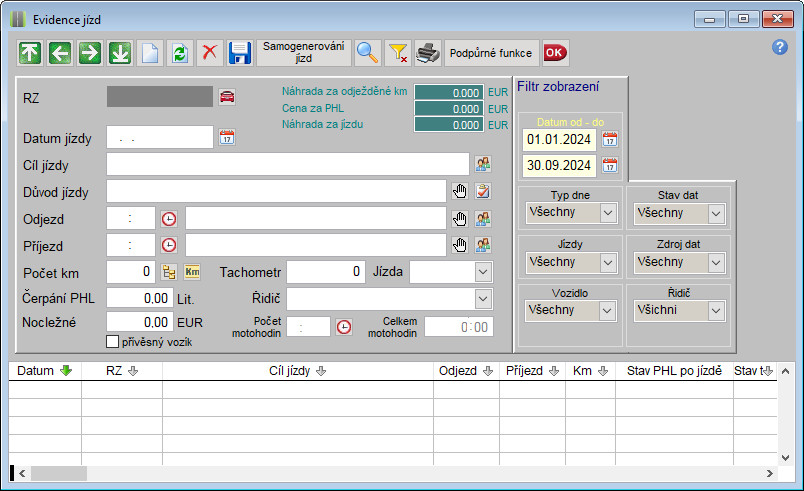Open the Řidič filter dropdown
The height and width of the screenshot is (491, 804).
click(x=714, y=311)
